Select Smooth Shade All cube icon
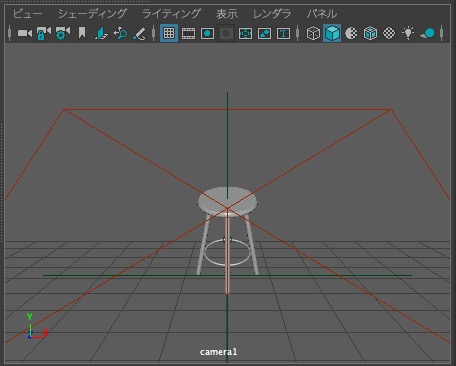The width and height of the screenshot is (456, 366). tap(332, 33)
